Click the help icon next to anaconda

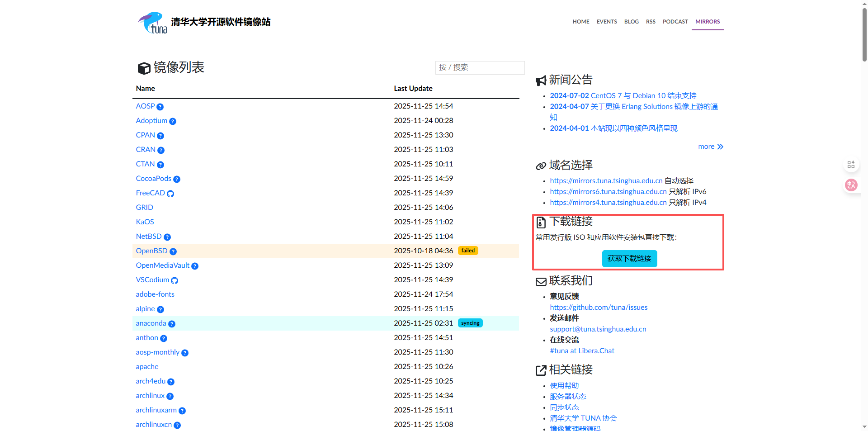click(x=171, y=324)
